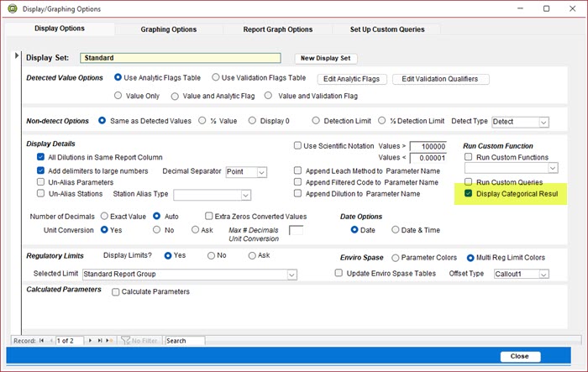This screenshot has height=372, width=588.
Task: Select Parameter Colors for Enviro Spase
Action: pos(396,258)
